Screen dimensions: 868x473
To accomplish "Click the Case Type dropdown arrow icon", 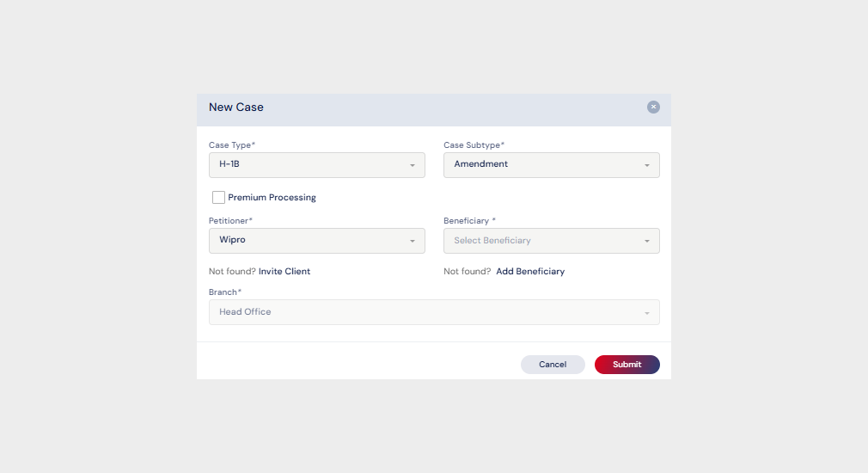I will click(413, 165).
